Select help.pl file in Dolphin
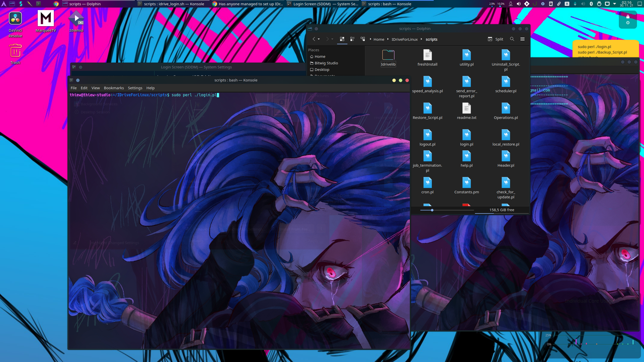 click(x=466, y=159)
